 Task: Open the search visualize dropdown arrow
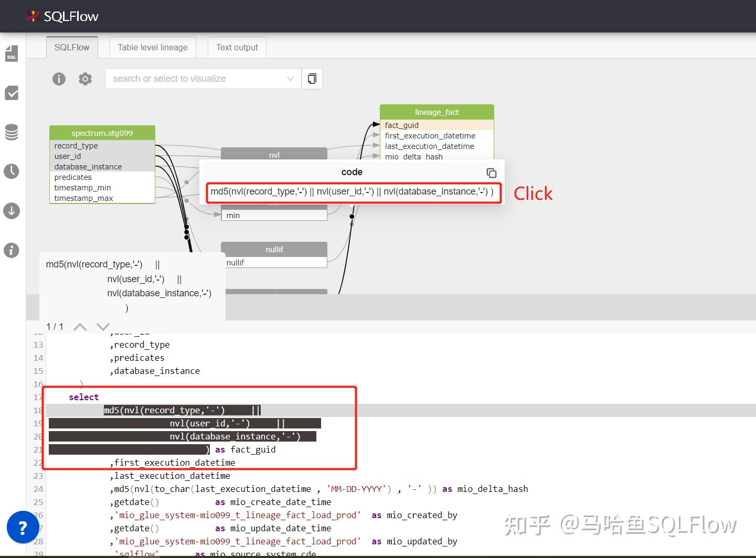pos(291,79)
